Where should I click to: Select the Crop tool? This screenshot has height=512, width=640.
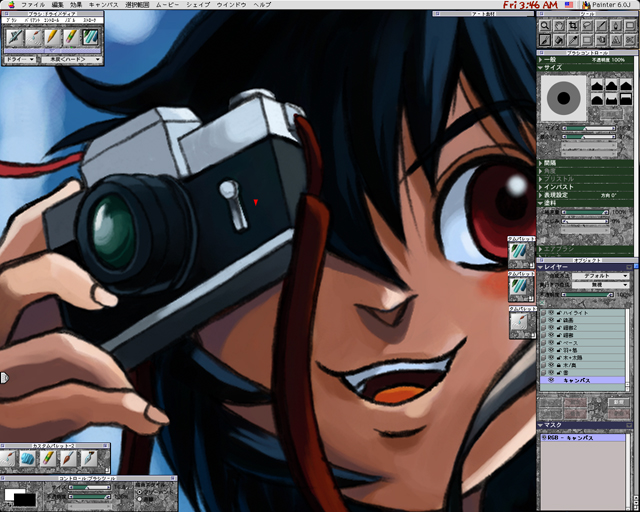[573, 26]
